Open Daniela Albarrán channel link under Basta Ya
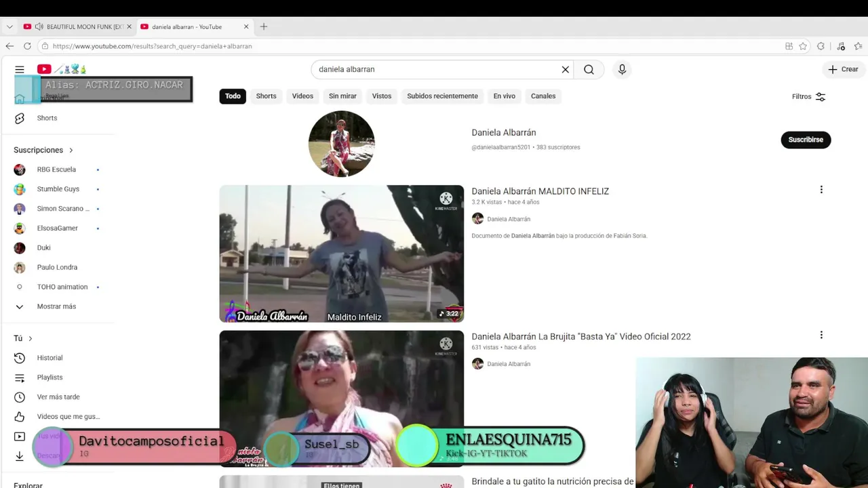This screenshot has width=868, height=488. pos(509,364)
